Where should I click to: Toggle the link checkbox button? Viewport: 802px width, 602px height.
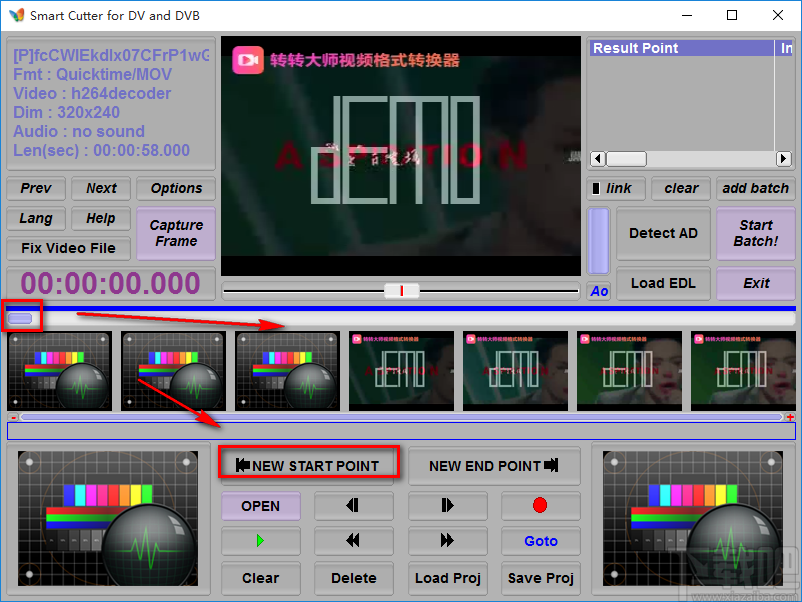click(x=616, y=188)
